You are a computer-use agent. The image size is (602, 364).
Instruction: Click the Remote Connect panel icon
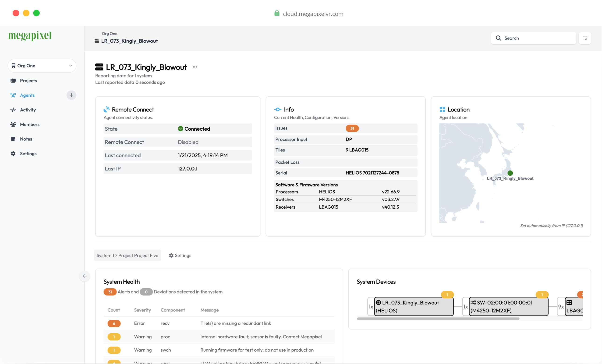pyautogui.click(x=106, y=110)
